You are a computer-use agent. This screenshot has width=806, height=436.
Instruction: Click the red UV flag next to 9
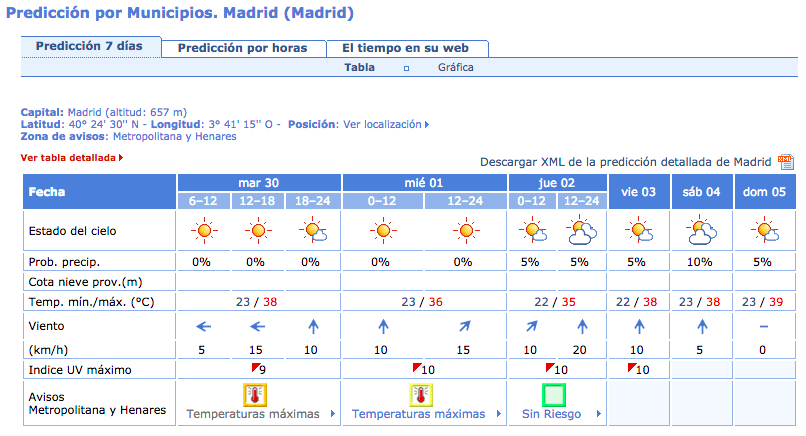(x=255, y=367)
